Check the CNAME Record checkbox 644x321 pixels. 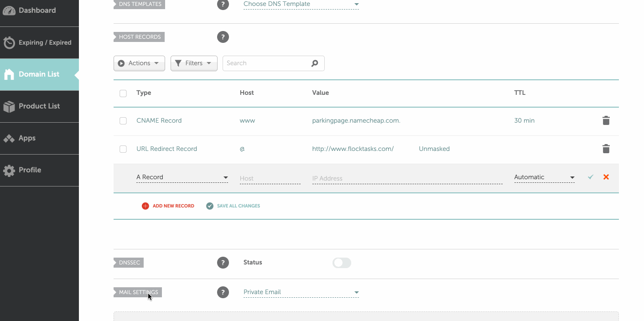point(123,121)
